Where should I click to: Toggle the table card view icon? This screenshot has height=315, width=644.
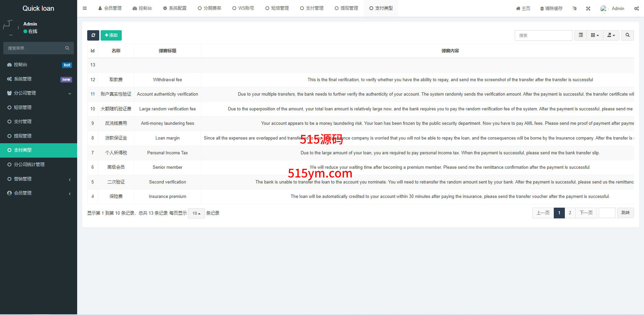(x=581, y=35)
